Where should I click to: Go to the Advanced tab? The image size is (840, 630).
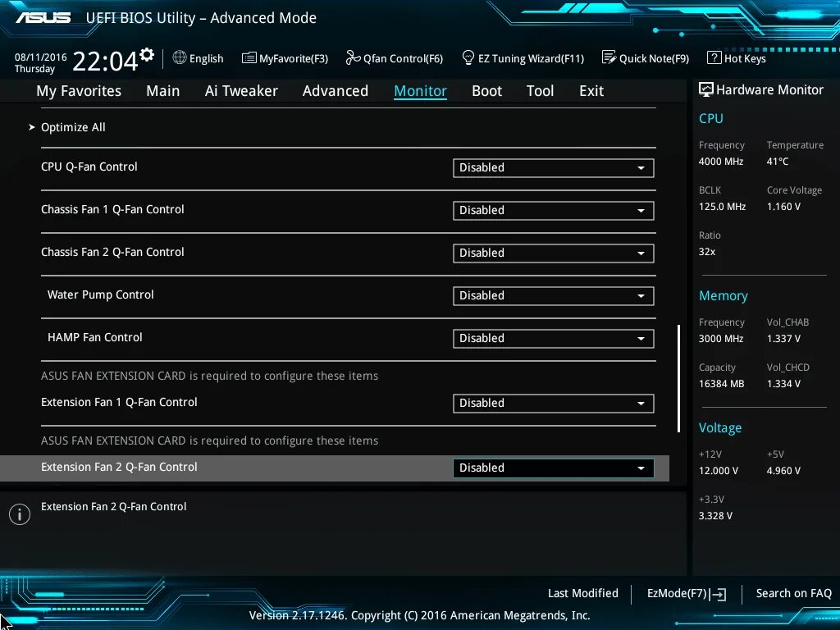click(336, 91)
